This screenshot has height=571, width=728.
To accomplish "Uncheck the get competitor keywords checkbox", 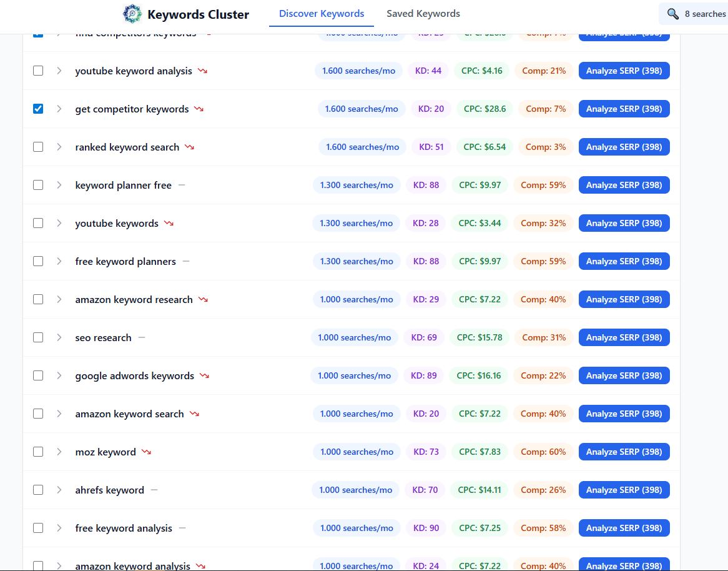I will pyautogui.click(x=38, y=108).
